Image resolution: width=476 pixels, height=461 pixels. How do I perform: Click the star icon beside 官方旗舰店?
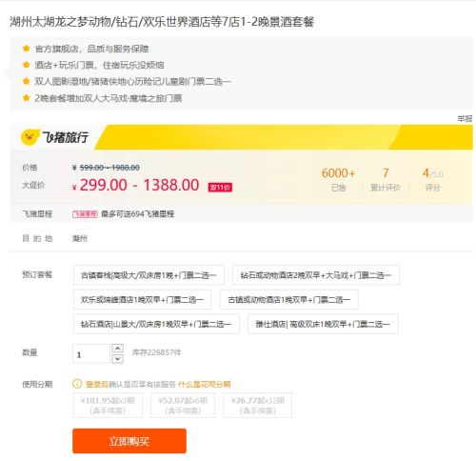tap(26, 49)
